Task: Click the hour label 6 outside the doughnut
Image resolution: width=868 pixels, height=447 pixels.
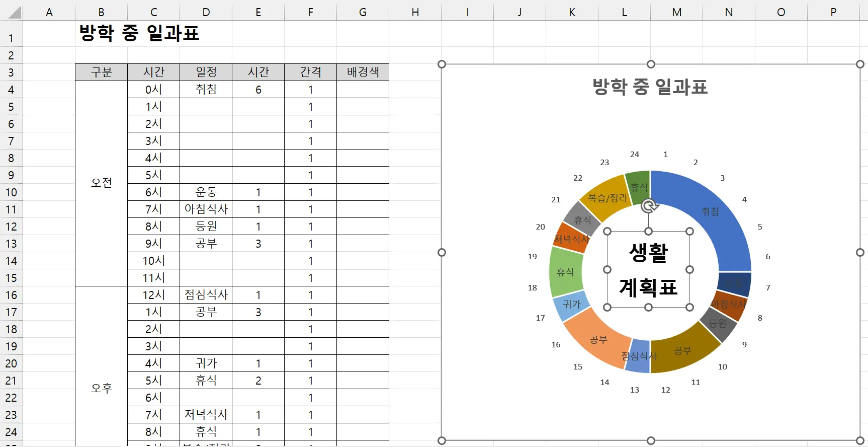Action: [768, 257]
